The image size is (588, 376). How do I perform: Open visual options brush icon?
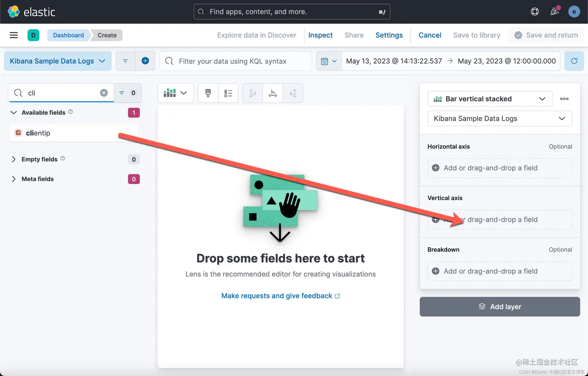(208, 93)
